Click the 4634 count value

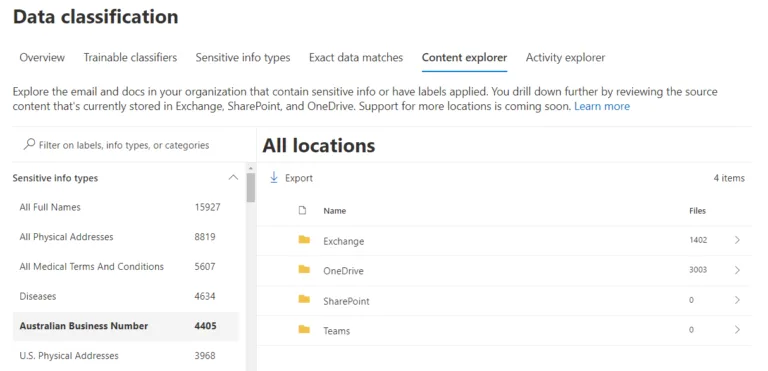[205, 297]
